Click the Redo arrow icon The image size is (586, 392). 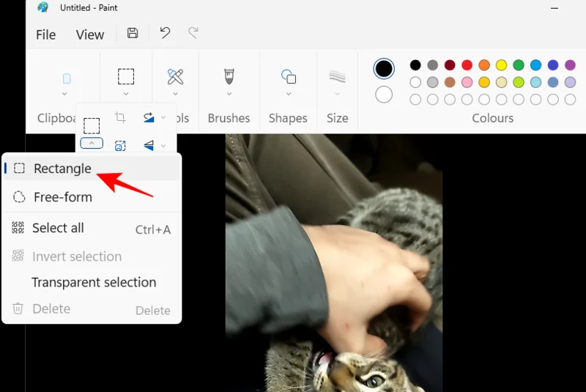click(193, 33)
